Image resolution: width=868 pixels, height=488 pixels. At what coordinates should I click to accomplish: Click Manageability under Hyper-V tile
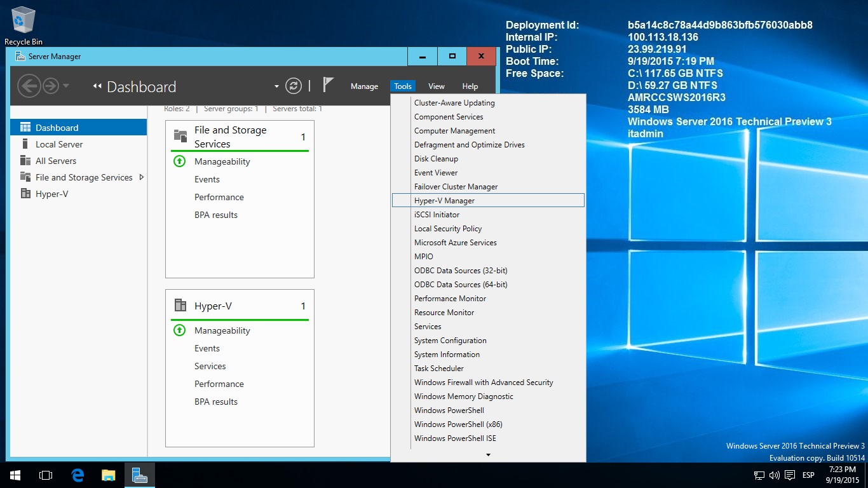click(x=222, y=330)
